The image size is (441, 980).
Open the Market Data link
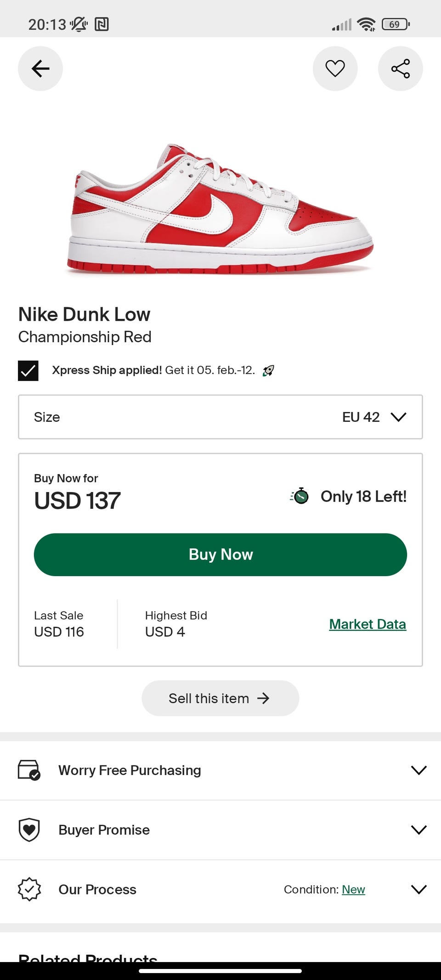pyautogui.click(x=367, y=624)
